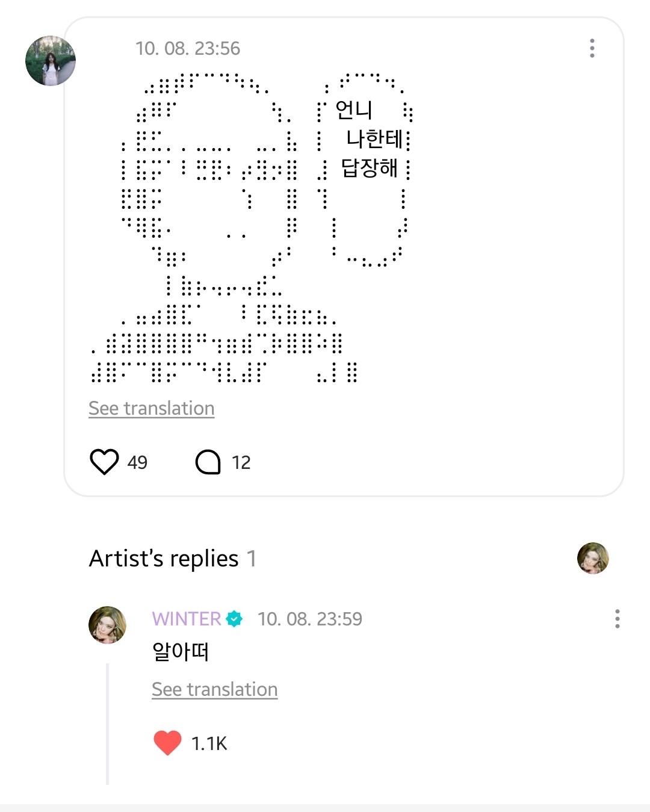
Task: Click the 12 comments count
Action: coord(241,462)
